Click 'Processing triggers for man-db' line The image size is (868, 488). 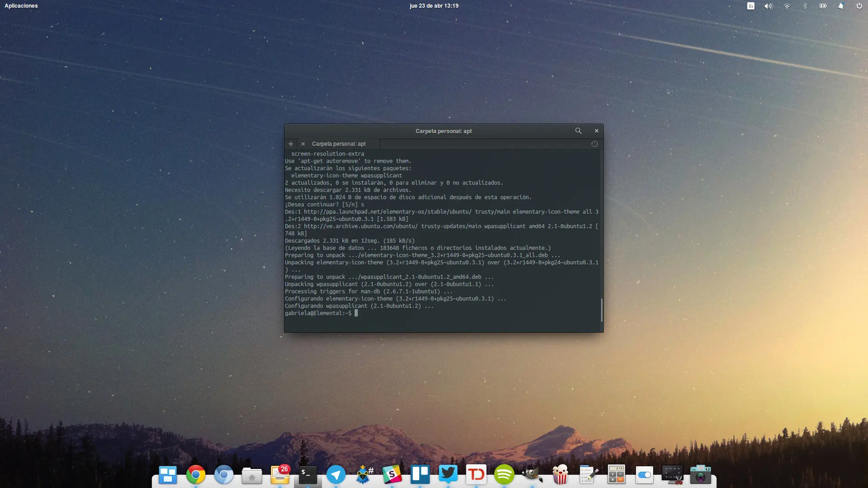click(369, 292)
